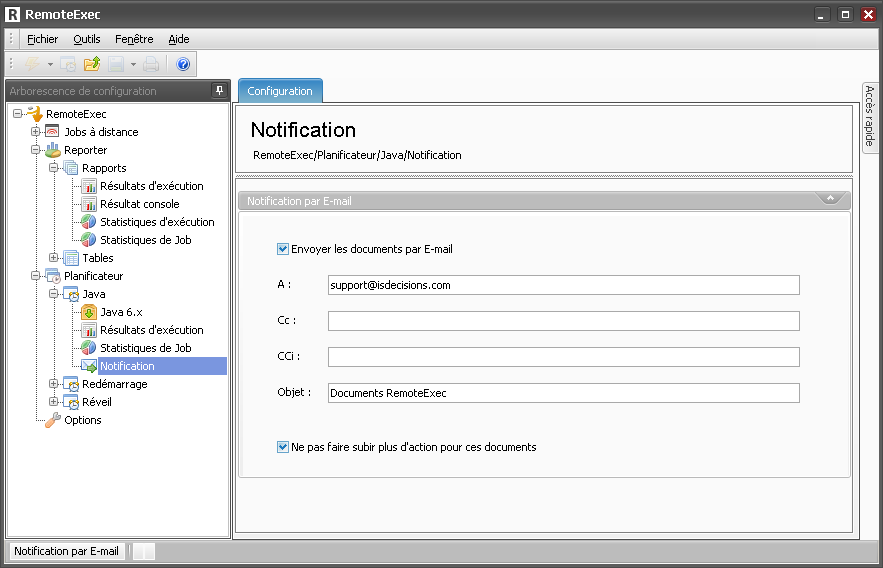Screen dimensions: 883x568
Task: Expand the Tables node
Action: [x=53, y=258]
